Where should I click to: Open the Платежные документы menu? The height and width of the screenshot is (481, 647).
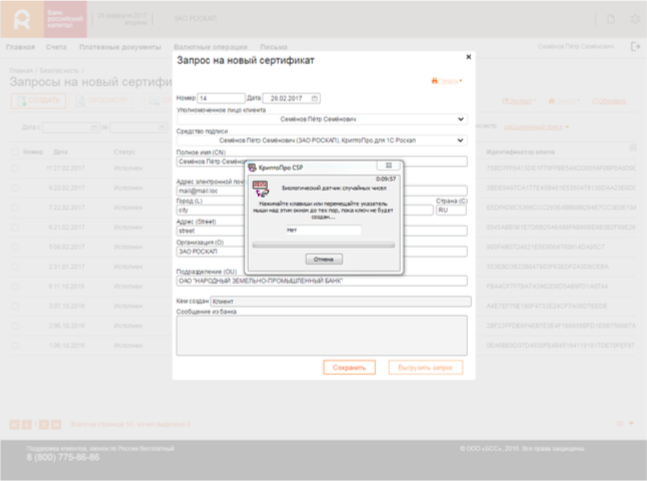120,47
